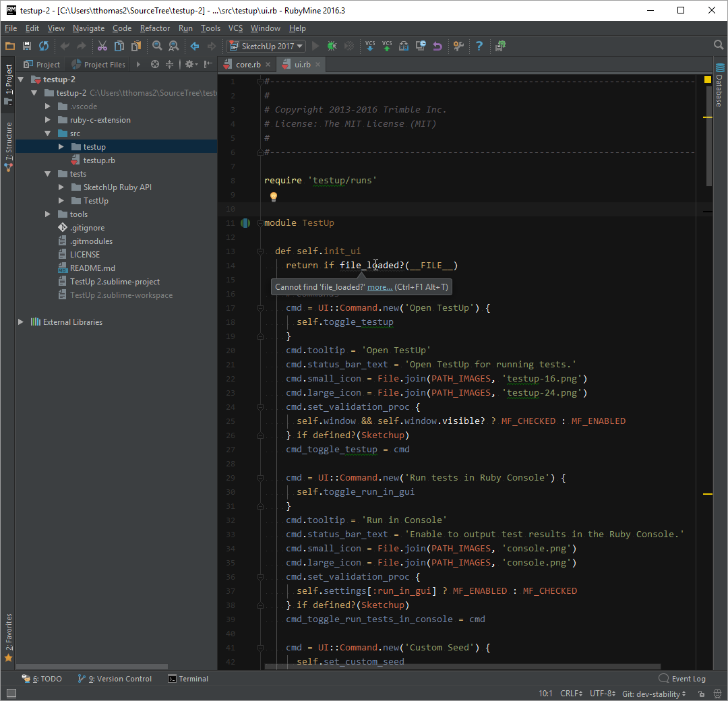The width and height of the screenshot is (728, 701).
Task: Open the Refactor menu
Action: pyautogui.click(x=154, y=28)
